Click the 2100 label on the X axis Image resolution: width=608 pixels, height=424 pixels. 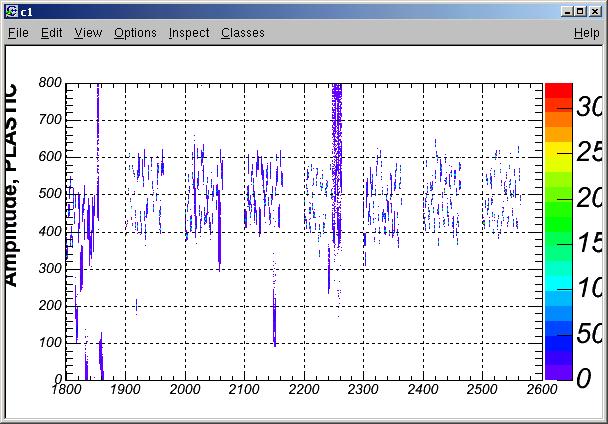(x=244, y=389)
